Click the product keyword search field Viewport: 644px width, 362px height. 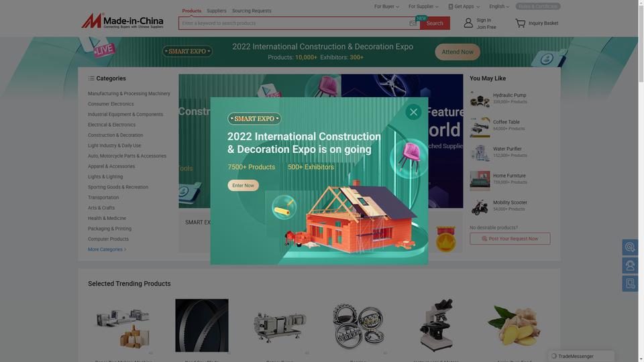pos(293,23)
